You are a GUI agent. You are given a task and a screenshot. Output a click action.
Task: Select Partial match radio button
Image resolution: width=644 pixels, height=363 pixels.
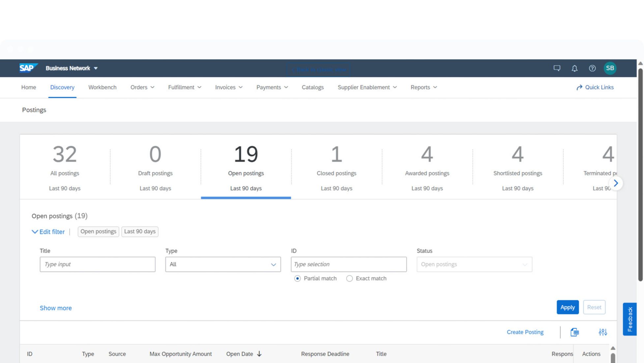pos(298,279)
